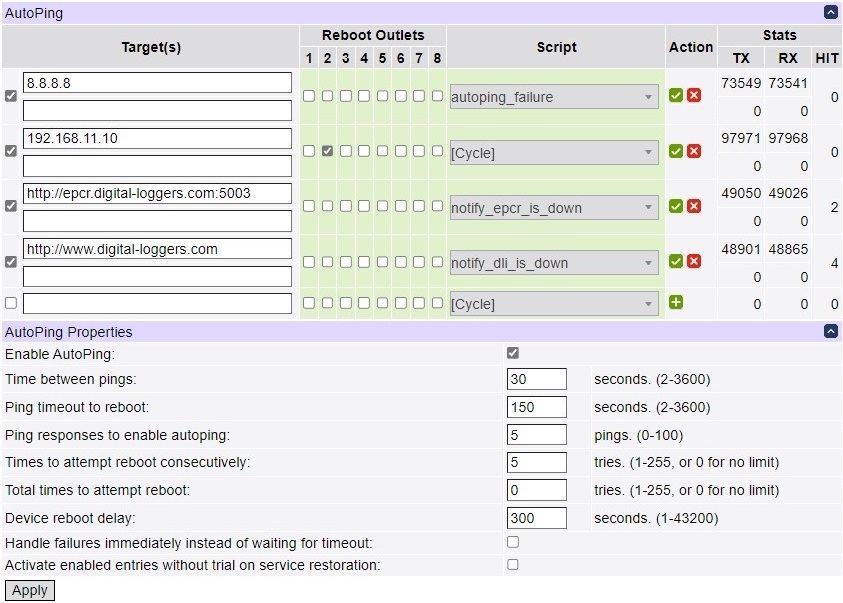The image size is (843, 603).
Task: Confirm the 8.8.8.8 entry with green checkmark
Action: click(676, 96)
